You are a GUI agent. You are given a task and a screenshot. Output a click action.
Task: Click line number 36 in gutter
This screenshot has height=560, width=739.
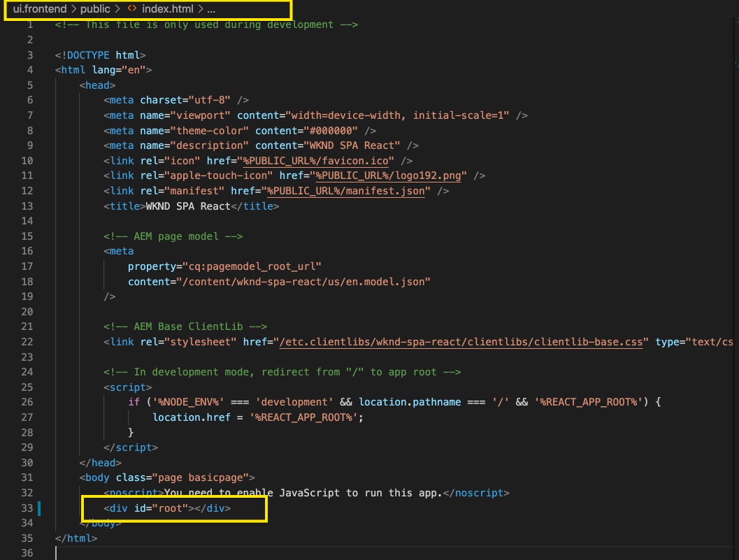27,553
